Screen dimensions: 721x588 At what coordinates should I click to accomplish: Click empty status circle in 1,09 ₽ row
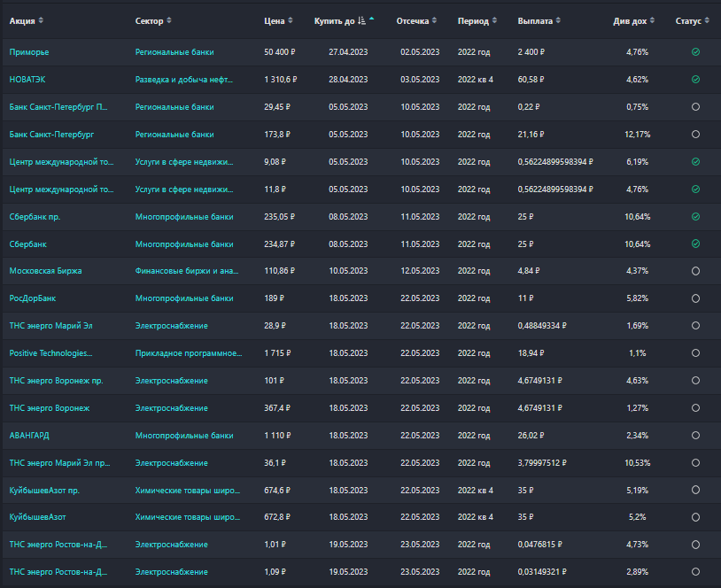coord(695,571)
